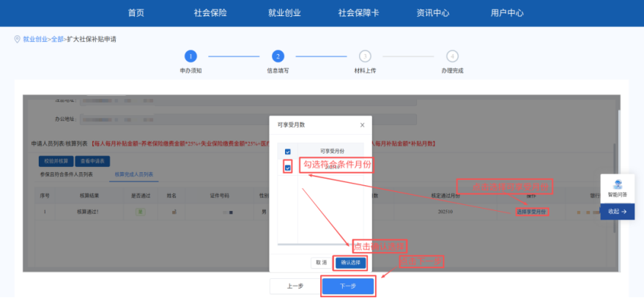Viewport: 644px width, 298px height.
Task: Click step 3 材料上传 circle
Action: point(365,56)
